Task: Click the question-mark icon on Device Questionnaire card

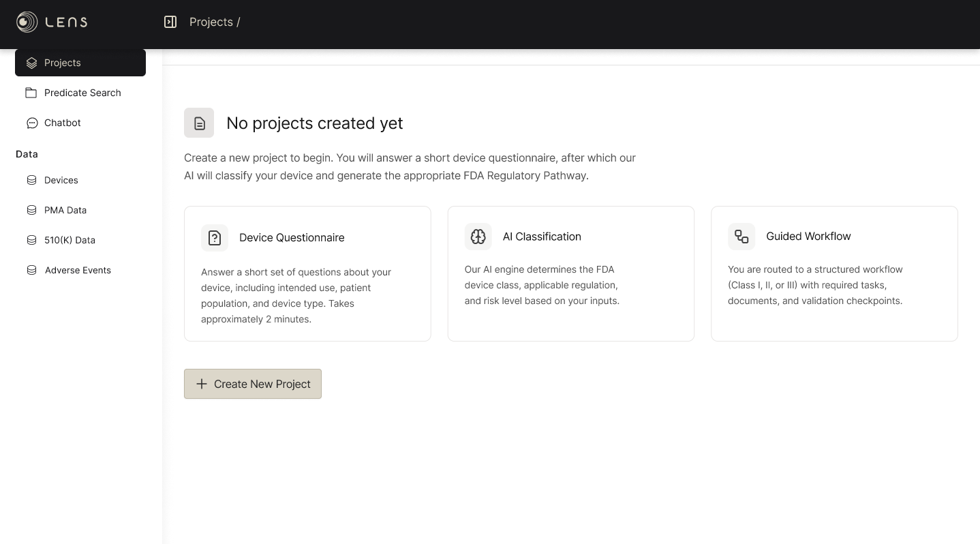Action: coord(215,238)
